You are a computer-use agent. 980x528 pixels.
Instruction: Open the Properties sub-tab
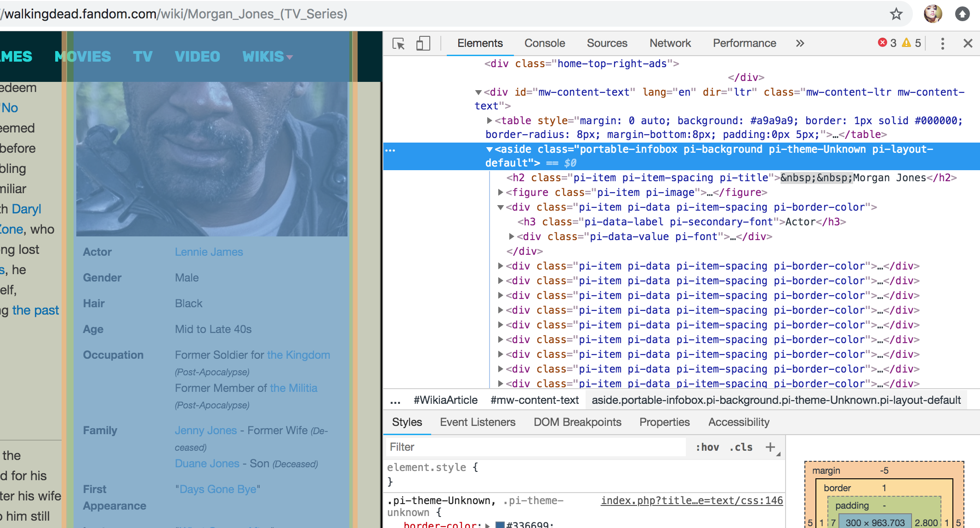(664, 422)
